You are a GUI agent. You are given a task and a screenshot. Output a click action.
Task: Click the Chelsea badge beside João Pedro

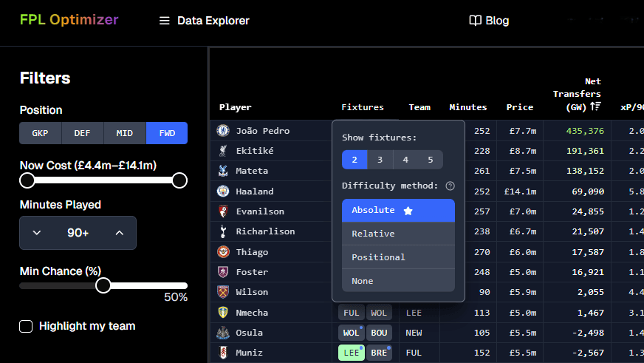click(223, 131)
